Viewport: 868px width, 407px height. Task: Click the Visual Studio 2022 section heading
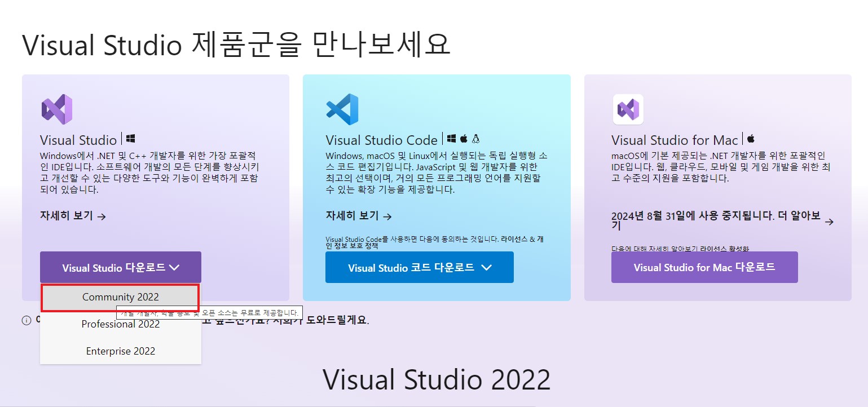point(437,379)
